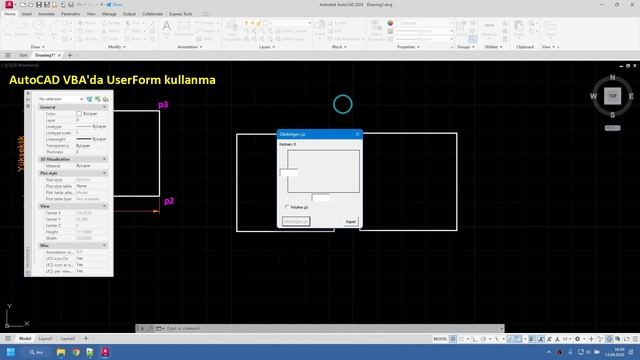
Task: Click the New drawing icon in Quick Access
Action: (23, 4)
